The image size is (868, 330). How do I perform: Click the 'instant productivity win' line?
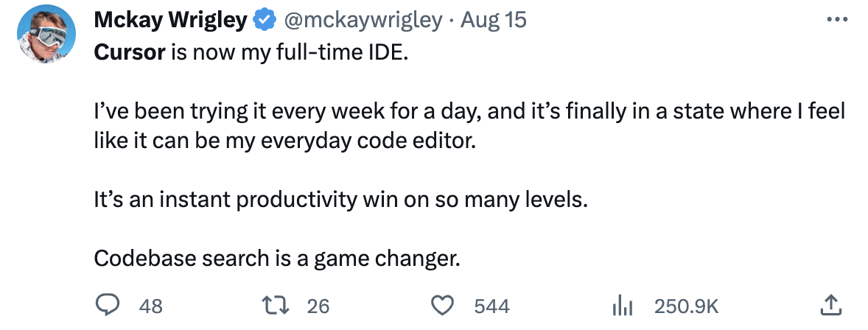tap(342, 199)
